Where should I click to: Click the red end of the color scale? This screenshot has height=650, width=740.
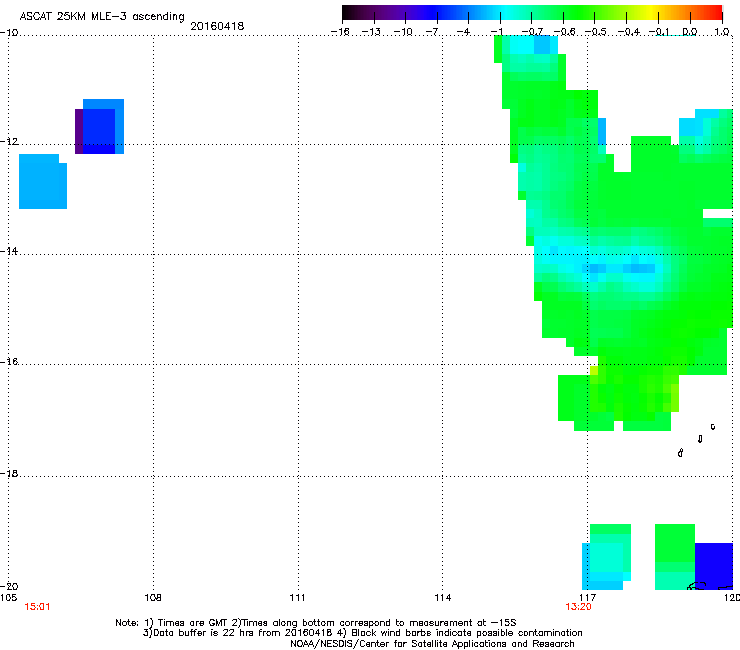tap(713, 13)
